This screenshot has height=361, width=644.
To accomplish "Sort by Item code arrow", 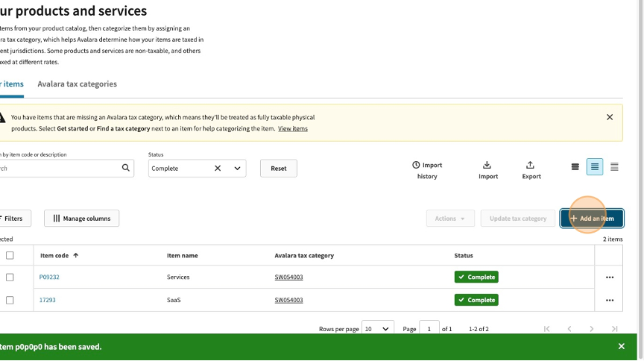I will [x=75, y=255].
